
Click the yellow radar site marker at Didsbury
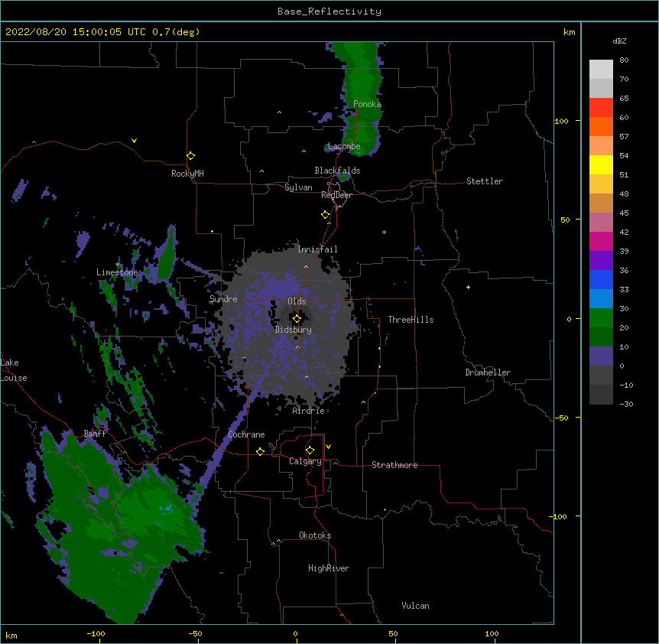[x=297, y=318]
